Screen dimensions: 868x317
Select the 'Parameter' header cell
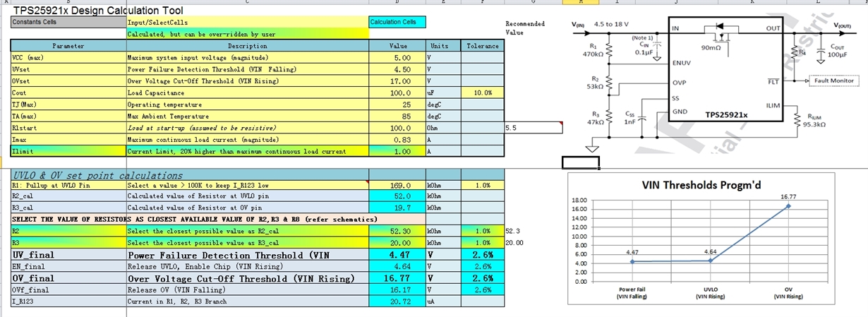(68, 46)
